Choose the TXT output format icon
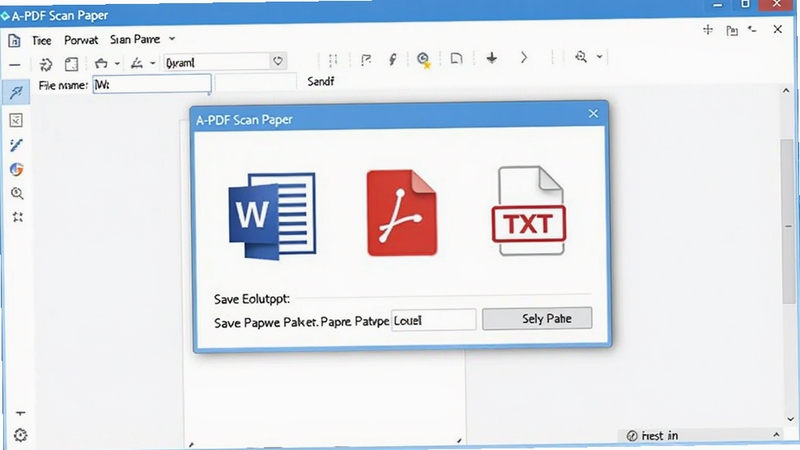 pos(529,211)
